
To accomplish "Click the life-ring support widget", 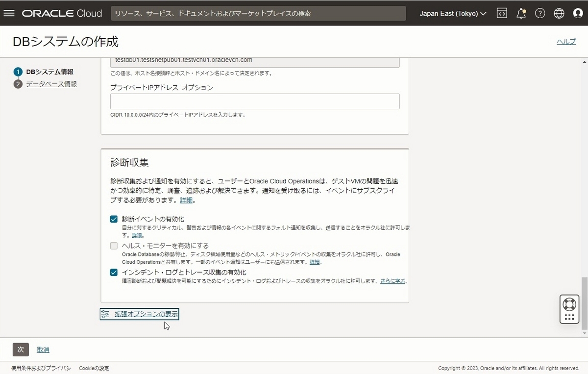I will pyautogui.click(x=569, y=303).
